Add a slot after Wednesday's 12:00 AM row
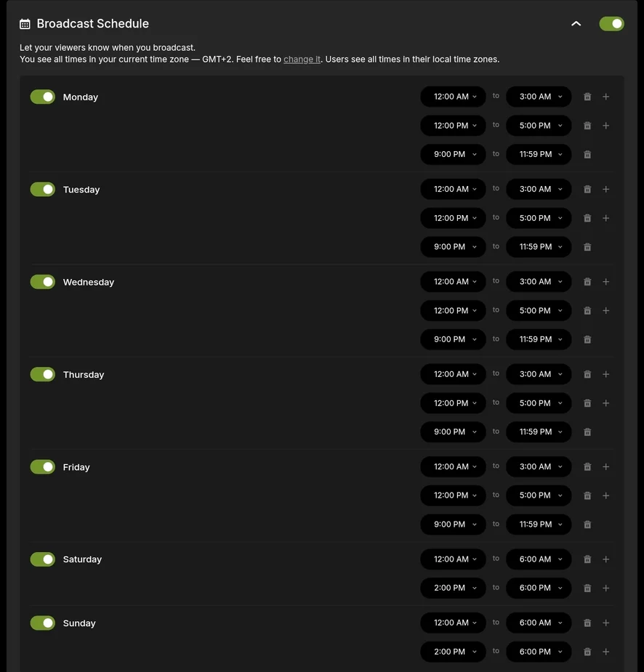Screen dimensions: 644x672 pos(606,282)
